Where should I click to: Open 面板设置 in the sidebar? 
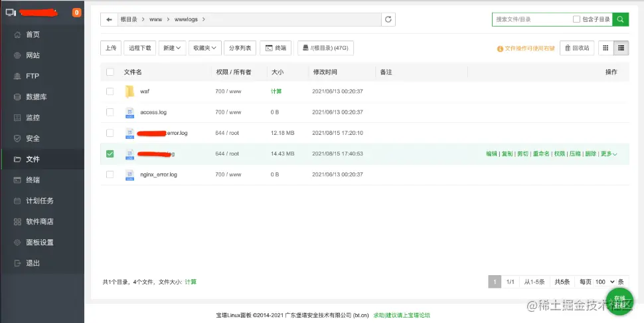pos(39,243)
